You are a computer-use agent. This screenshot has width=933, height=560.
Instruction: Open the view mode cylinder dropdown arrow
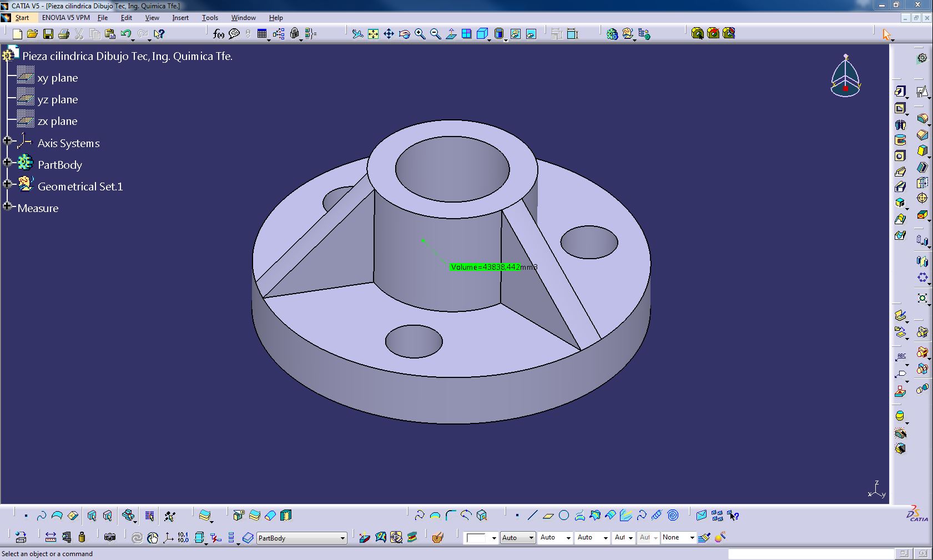(x=506, y=40)
